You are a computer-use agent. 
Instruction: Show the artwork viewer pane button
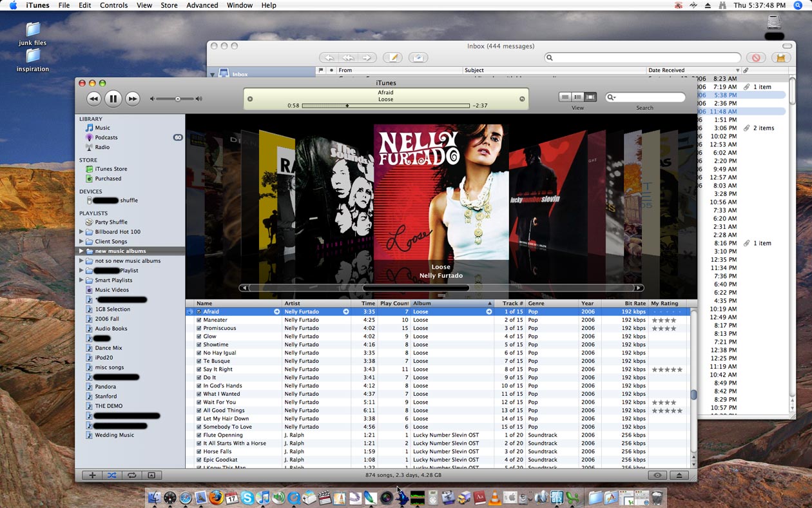151,475
